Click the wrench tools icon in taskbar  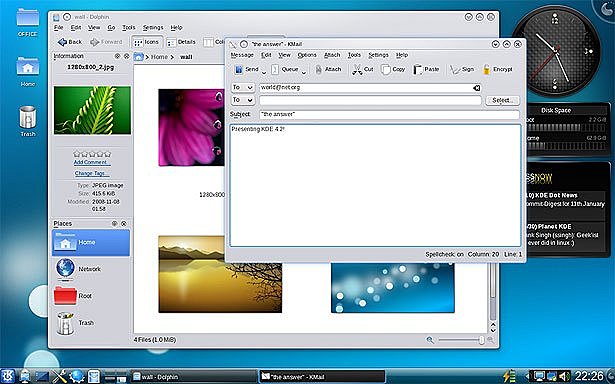click(x=60, y=377)
